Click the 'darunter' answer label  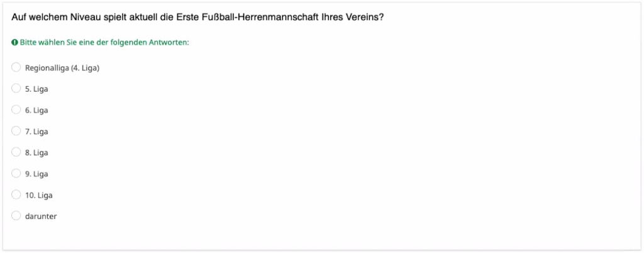click(41, 216)
